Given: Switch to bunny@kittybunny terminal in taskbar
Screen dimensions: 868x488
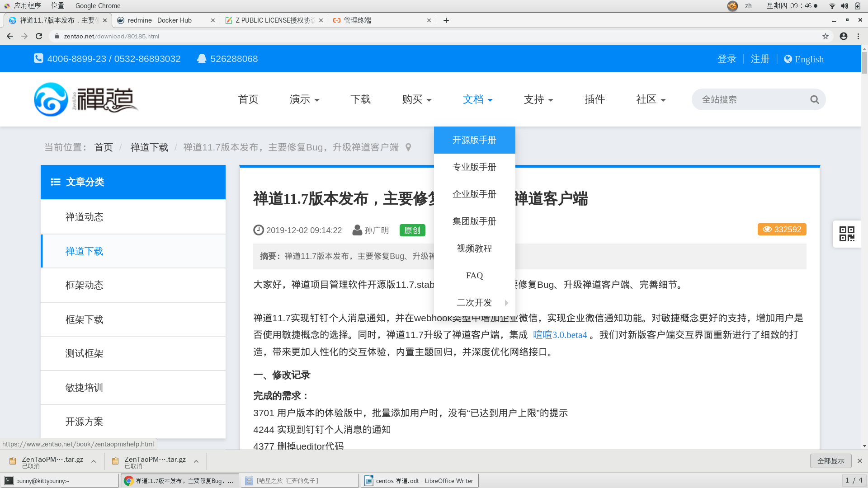Looking at the screenshot, I should (60, 481).
